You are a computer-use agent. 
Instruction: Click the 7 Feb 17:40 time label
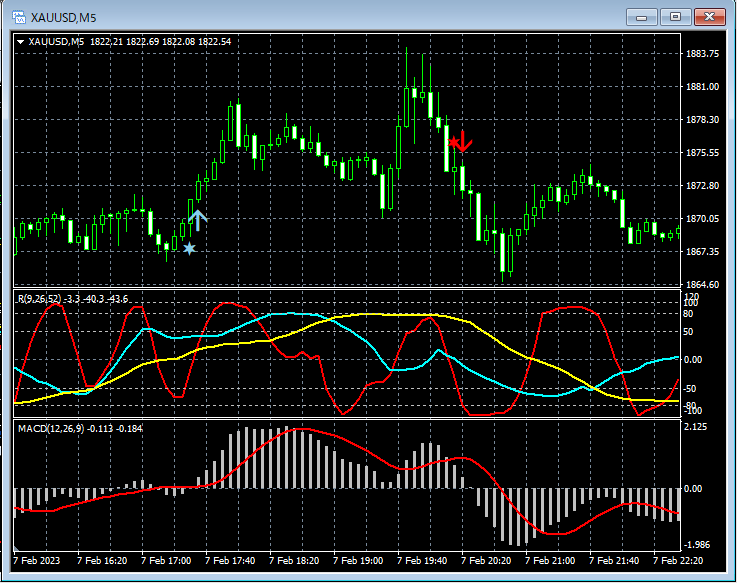pyautogui.click(x=230, y=560)
